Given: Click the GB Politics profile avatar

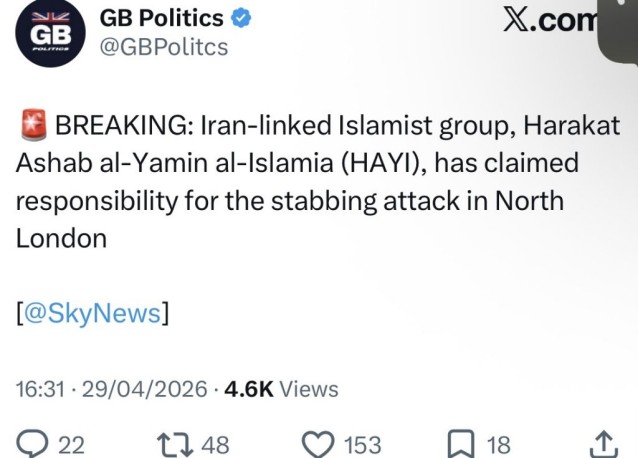Looking at the screenshot, I should pos(44,35).
